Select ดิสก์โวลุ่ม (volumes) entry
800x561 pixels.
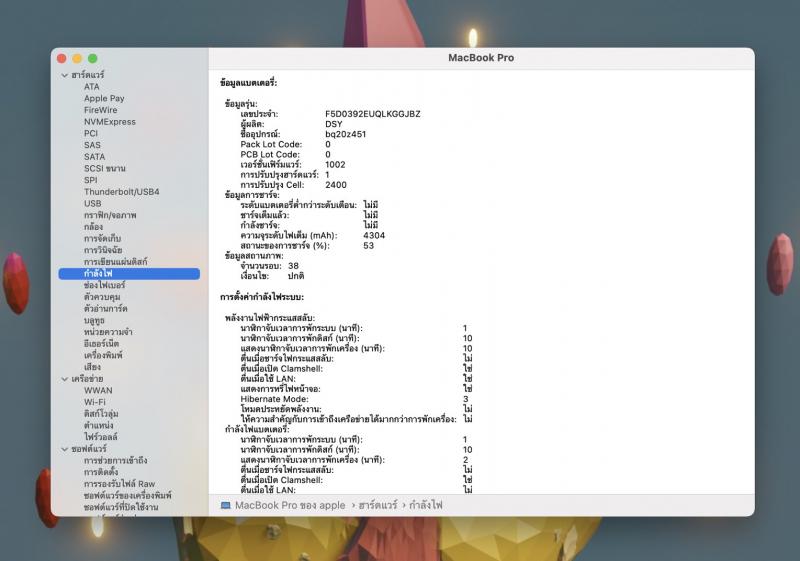pos(101,414)
